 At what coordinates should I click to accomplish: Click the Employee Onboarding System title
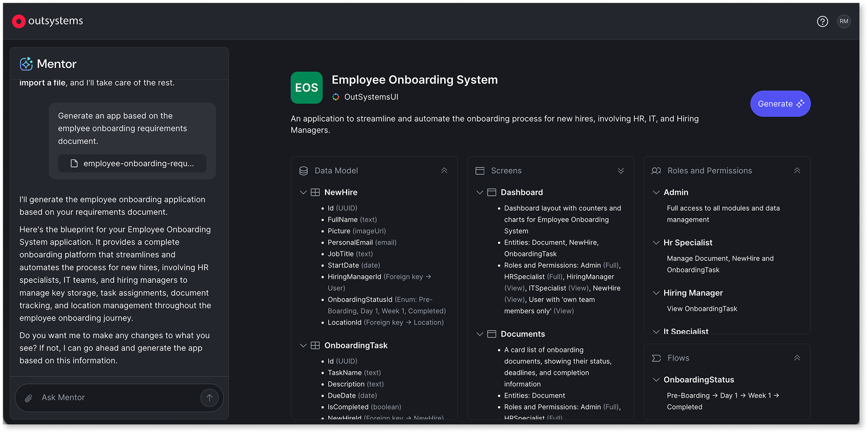pos(415,80)
